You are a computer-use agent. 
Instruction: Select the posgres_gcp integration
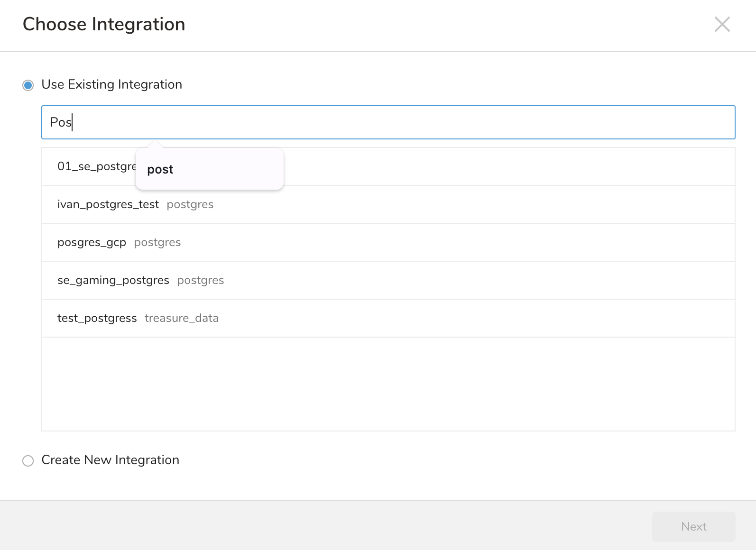click(x=92, y=242)
